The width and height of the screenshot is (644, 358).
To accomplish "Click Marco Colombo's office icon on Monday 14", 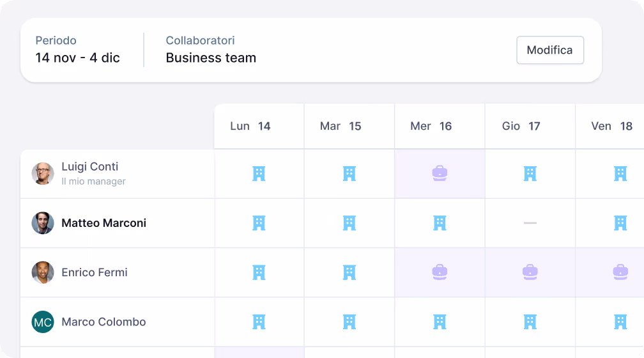I will [x=259, y=322].
